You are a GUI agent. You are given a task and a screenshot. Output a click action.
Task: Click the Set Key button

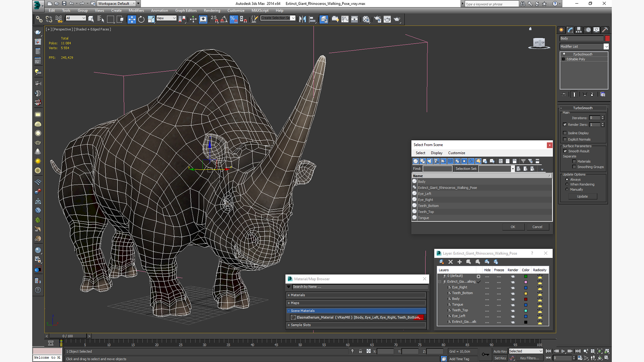click(x=500, y=358)
